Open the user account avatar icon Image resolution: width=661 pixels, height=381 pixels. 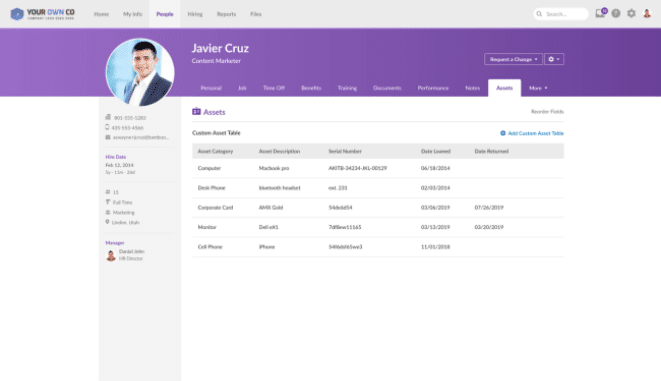tap(647, 13)
